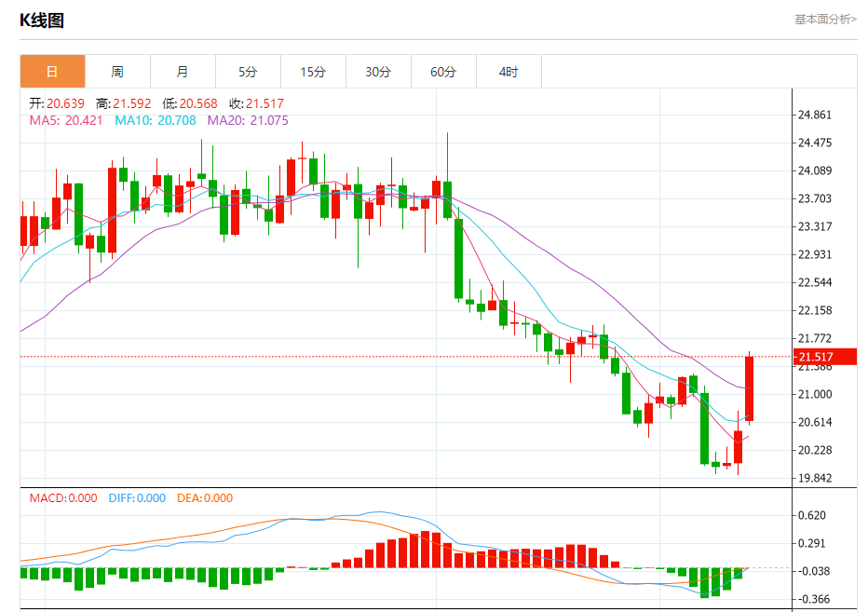Switch to the 月 monthly tab

(x=183, y=72)
